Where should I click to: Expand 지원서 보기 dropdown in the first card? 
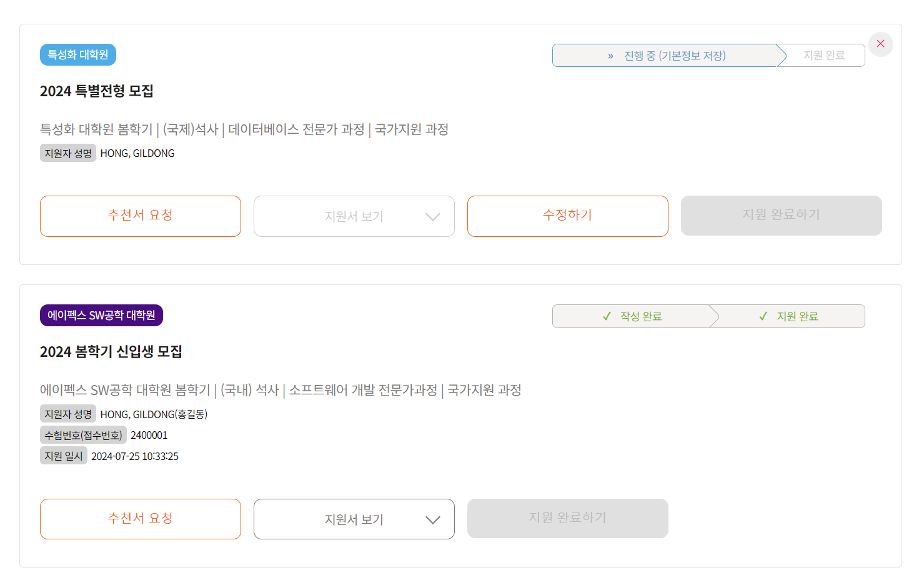point(354,216)
